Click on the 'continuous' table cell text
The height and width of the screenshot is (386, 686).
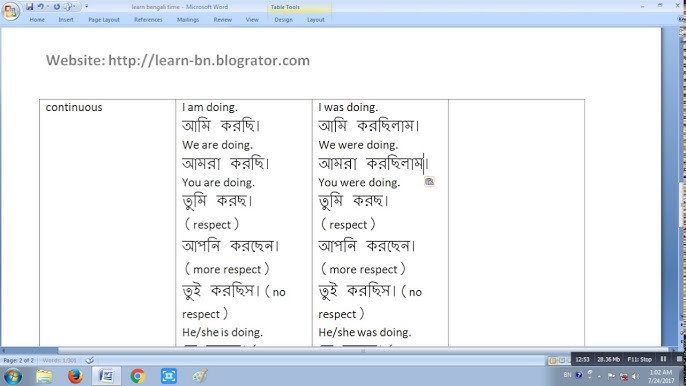[74, 107]
